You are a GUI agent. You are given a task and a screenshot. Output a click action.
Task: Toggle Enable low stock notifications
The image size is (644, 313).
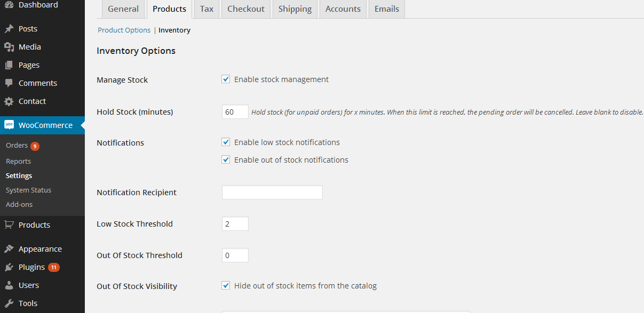tap(226, 142)
